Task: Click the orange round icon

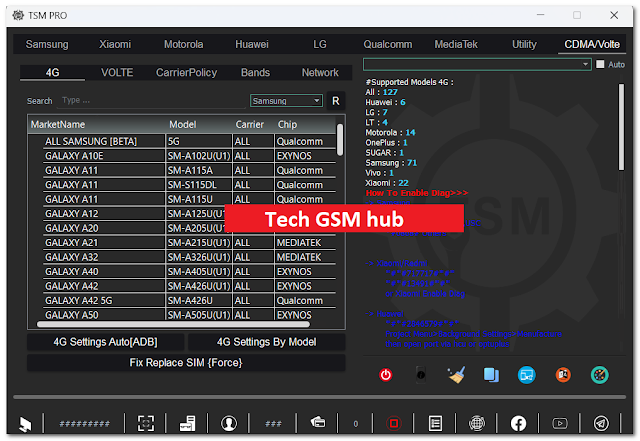Action: (x=563, y=374)
